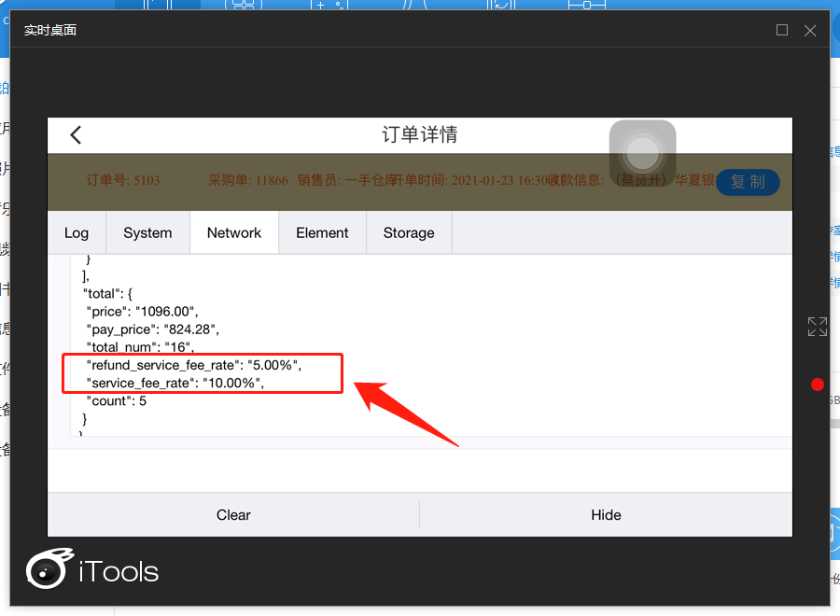Select the "pay_price": "824.28" line
The image size is (840, 616).
(x=153, y=329)
